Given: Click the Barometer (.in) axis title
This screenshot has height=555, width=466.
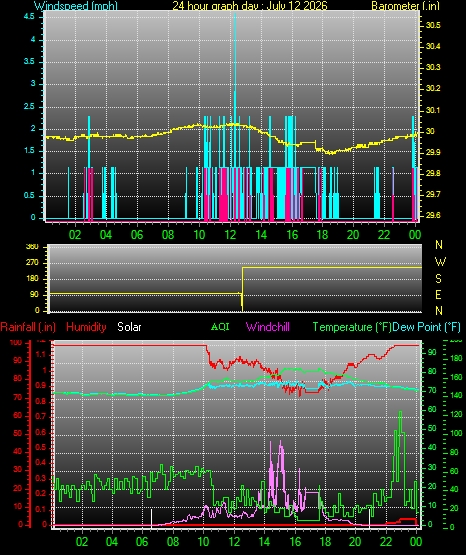Looking at the screenshot, I should pos(405,6).
